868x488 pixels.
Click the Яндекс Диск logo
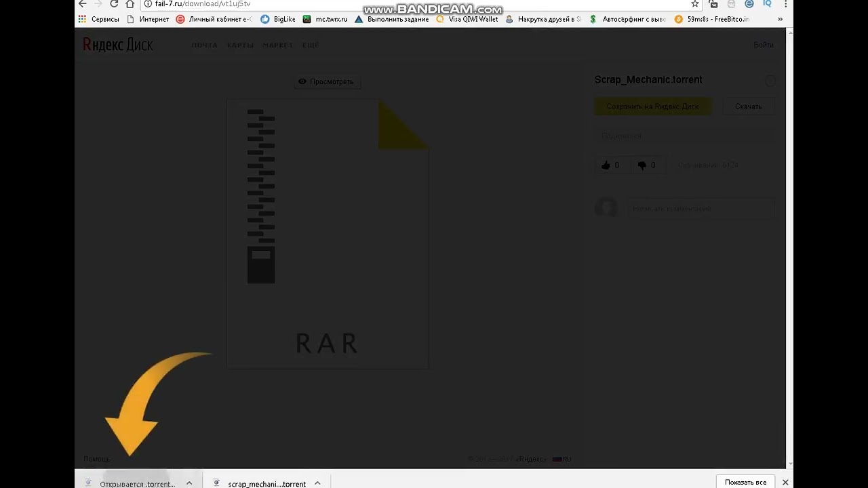pyautogui.click(x=118, y=45)
